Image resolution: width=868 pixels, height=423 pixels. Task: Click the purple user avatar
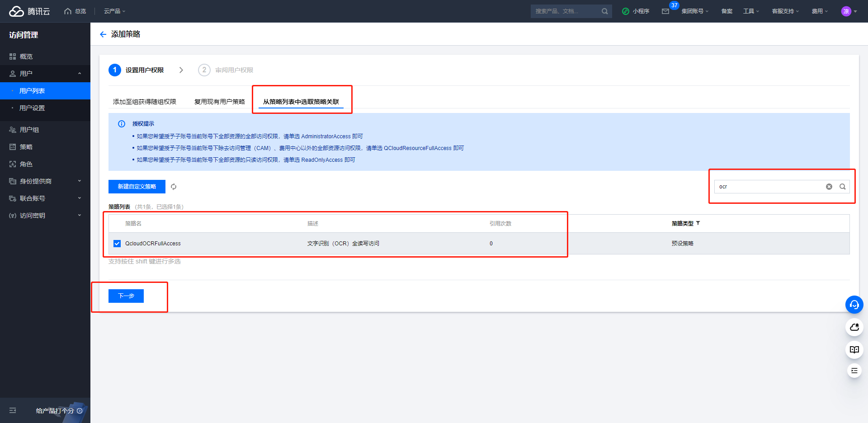click(x=846, y=11)
